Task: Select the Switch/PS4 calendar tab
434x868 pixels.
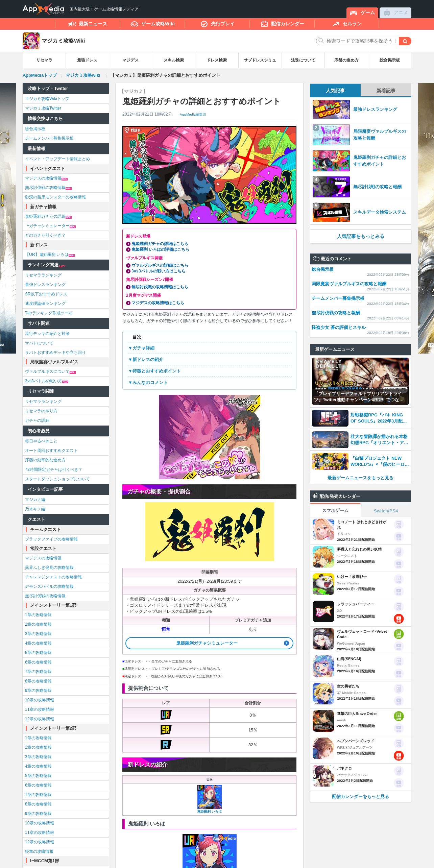Action: coord(386,511)
